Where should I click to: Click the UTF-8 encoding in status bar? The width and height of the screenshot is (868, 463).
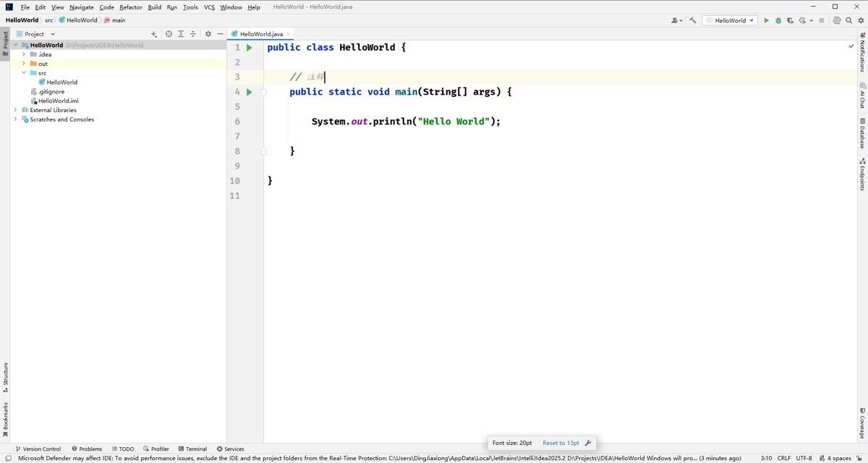point(804,458)
